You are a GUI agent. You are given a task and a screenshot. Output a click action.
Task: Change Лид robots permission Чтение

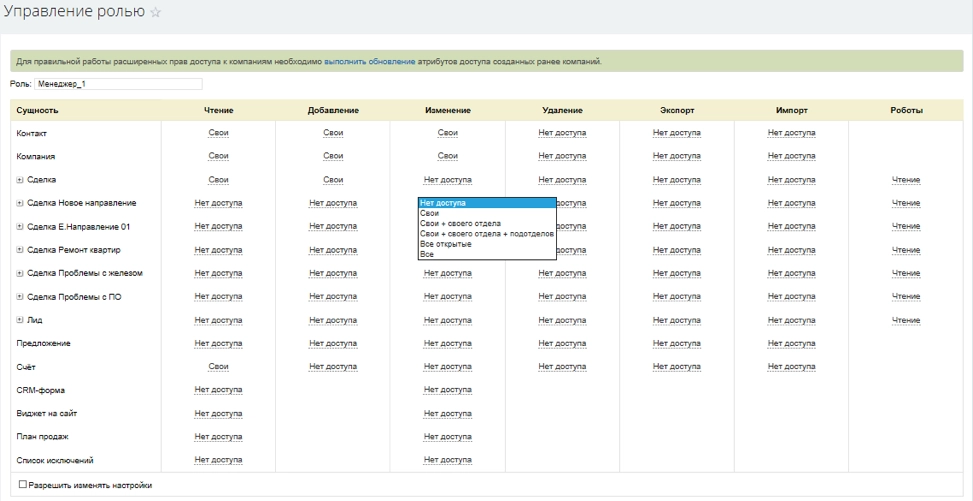coord(905,320)
